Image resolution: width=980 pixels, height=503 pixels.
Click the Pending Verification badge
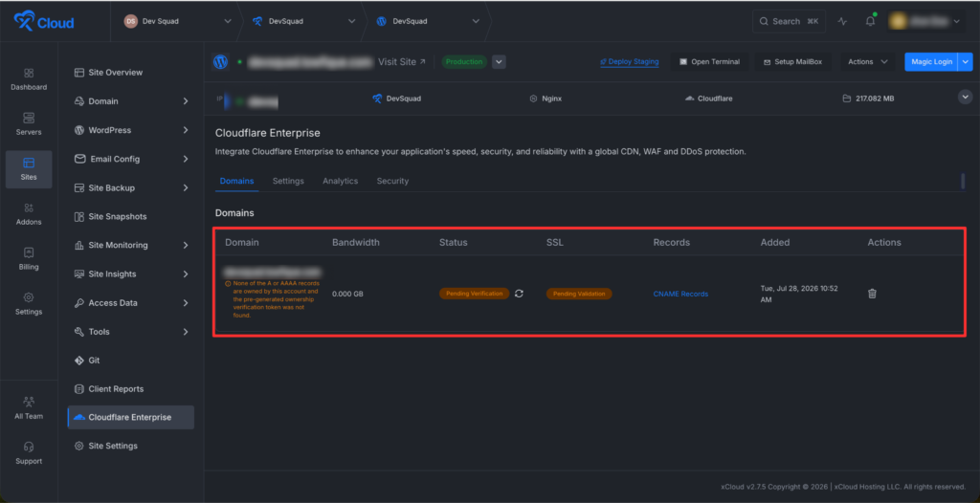pos(475,293)
